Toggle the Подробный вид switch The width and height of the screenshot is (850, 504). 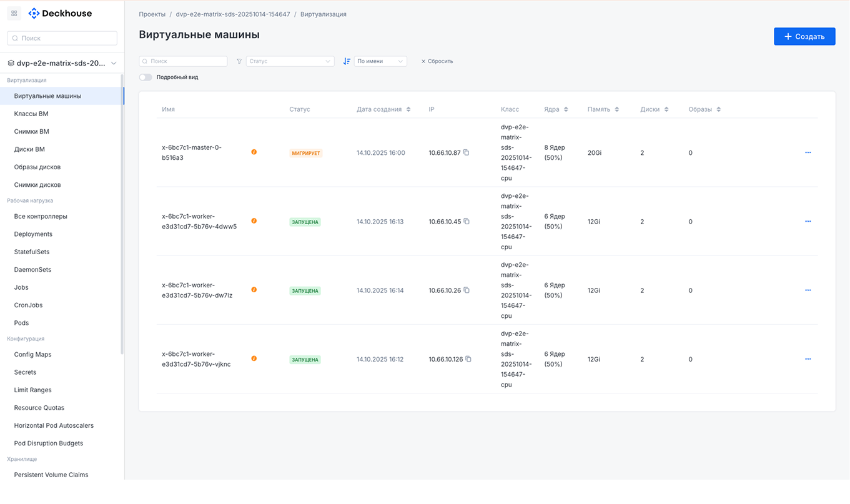click(x=146, y=77)
